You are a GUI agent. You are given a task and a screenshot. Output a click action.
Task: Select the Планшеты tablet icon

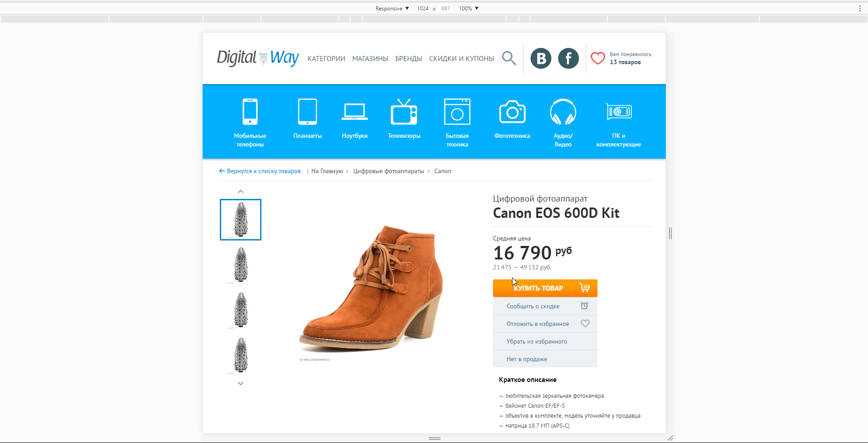(308, 111)
